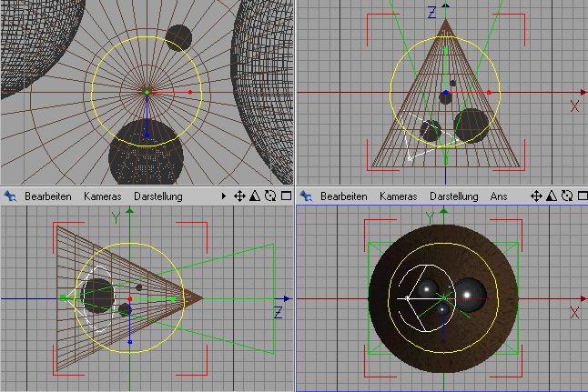Click the rotate view icon in the bottom-right viewport
Screen dimensions: 588x392
tap(567, 196)
